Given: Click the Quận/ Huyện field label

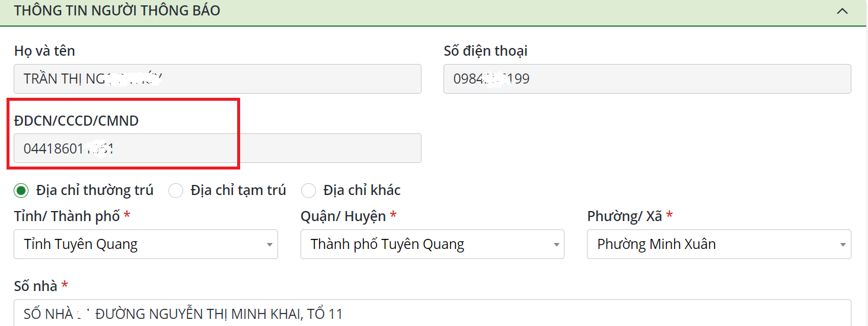Looking at the screenshot, I should click(343, 216).
